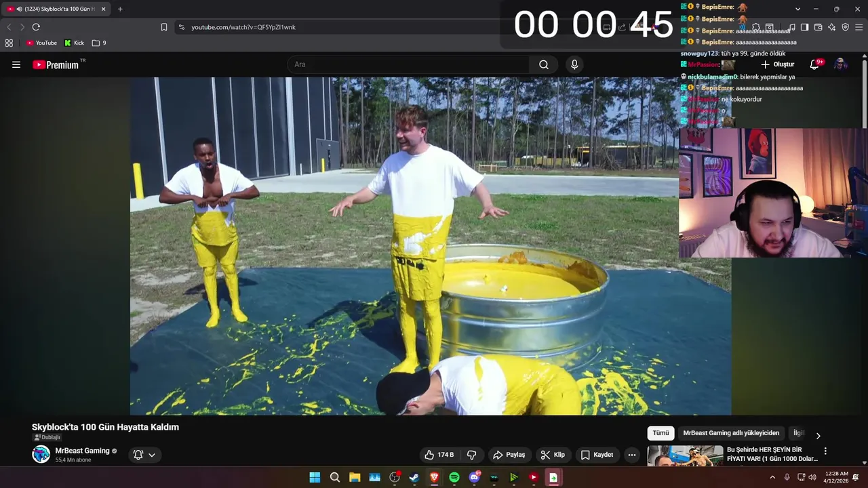Open suggested video title Bu Şehirde HER ŞEYİN

click(x=772, y=454)
